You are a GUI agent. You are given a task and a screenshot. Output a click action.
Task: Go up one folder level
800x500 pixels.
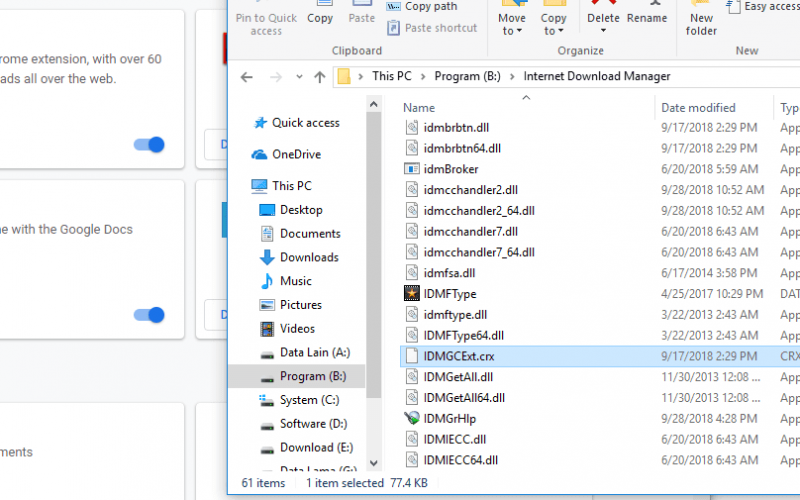pos(320,77)
